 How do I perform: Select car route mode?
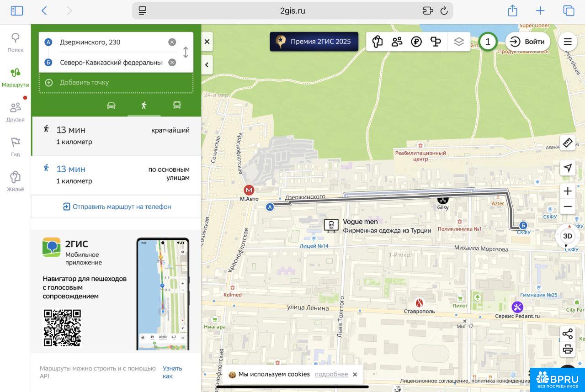tap(111, 106)
